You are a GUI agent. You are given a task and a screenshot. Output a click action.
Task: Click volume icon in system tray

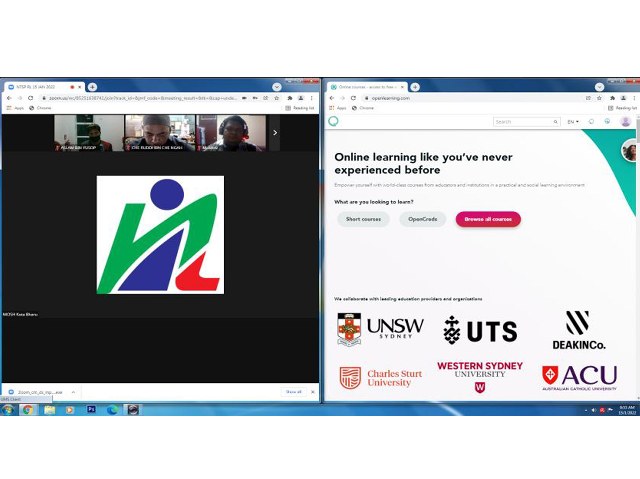pos(593,410)
